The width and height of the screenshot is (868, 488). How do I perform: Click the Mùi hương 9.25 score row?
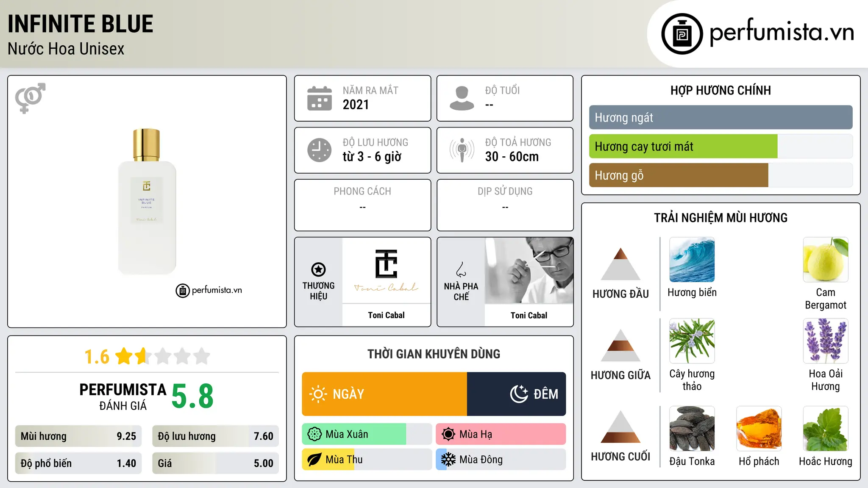78,436
